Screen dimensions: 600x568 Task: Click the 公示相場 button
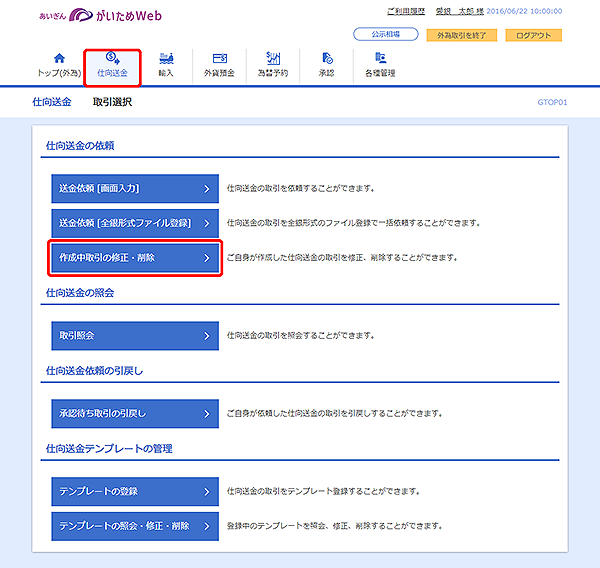click(x=386, y=34)
